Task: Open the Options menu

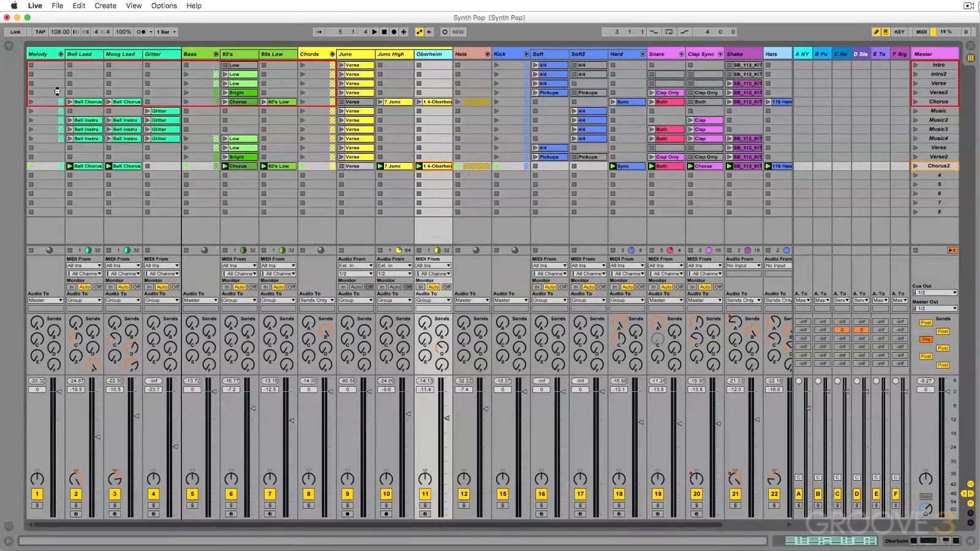Action: [164, 6]
